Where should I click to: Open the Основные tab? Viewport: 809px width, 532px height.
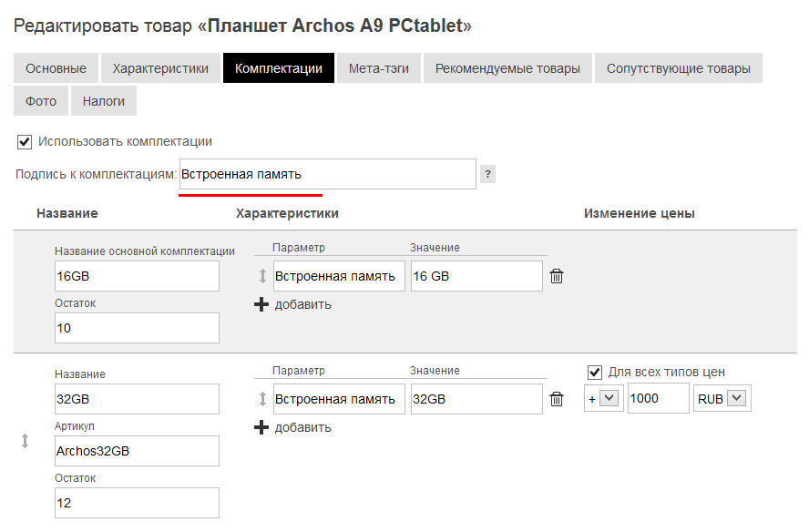click(56, 68)
